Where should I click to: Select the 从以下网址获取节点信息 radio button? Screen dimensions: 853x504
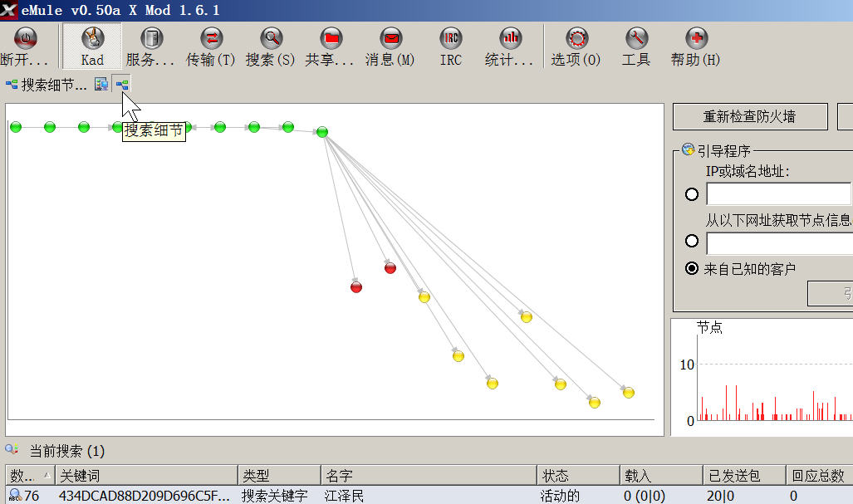(x=691, y=240)
